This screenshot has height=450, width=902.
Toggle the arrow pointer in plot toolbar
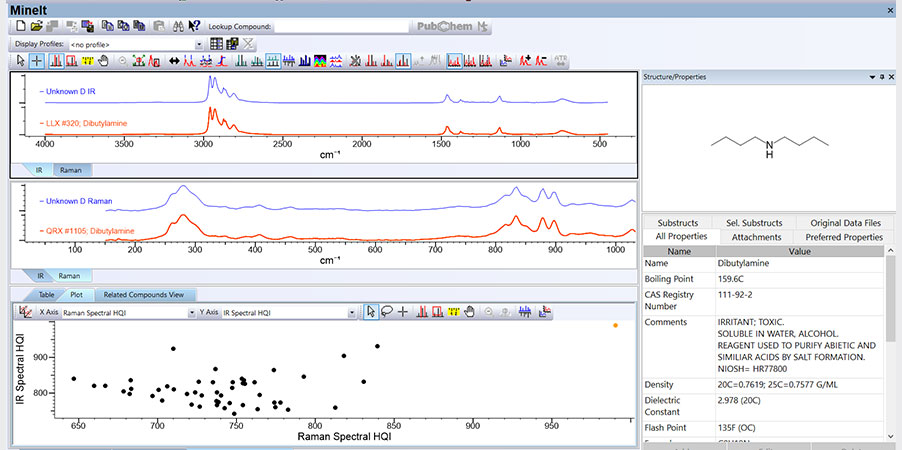pos(371,312)
